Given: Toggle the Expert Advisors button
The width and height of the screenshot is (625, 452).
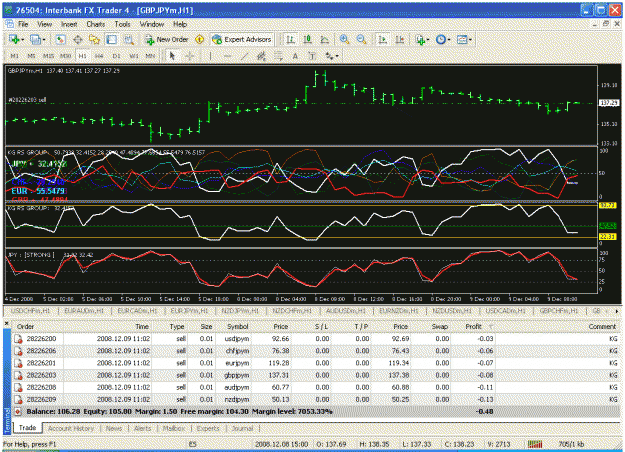Looking at the screenshot, I should tap(242, 39).
